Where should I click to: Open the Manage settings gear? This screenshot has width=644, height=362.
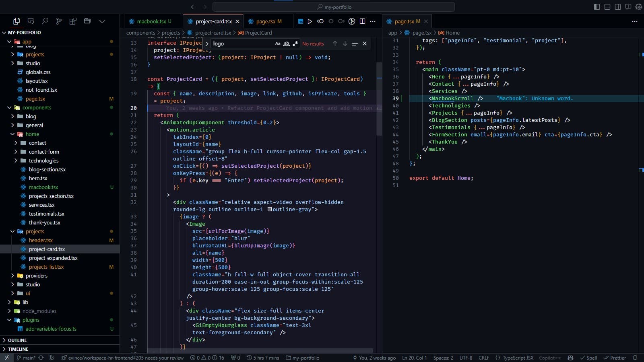coord(639,6)
